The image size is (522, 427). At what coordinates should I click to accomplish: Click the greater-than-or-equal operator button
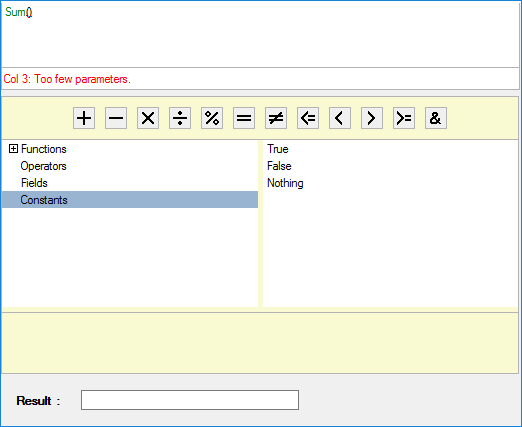coord(404,118)
